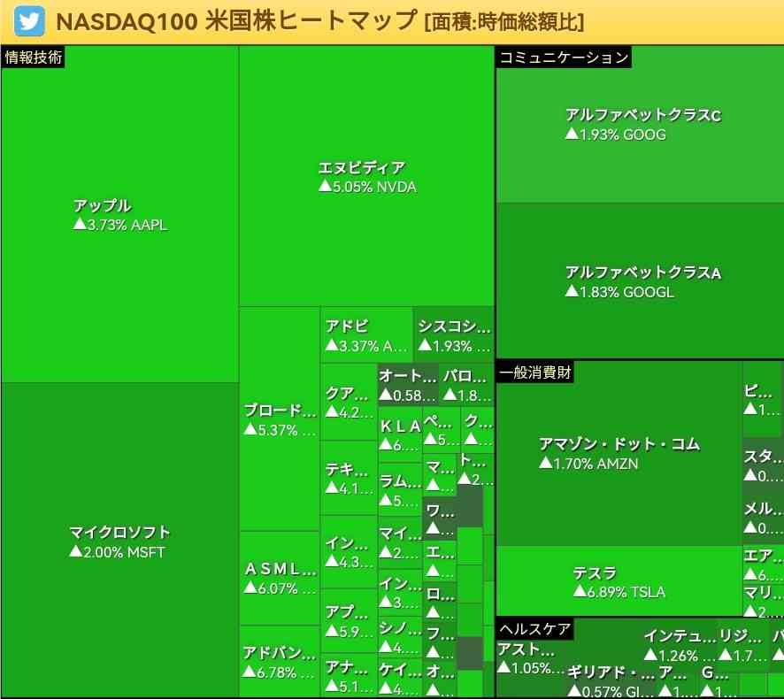This screenshot has height=699, width=784.
Task: Select the 情報技術 sector label
Action: coord(33,57)
